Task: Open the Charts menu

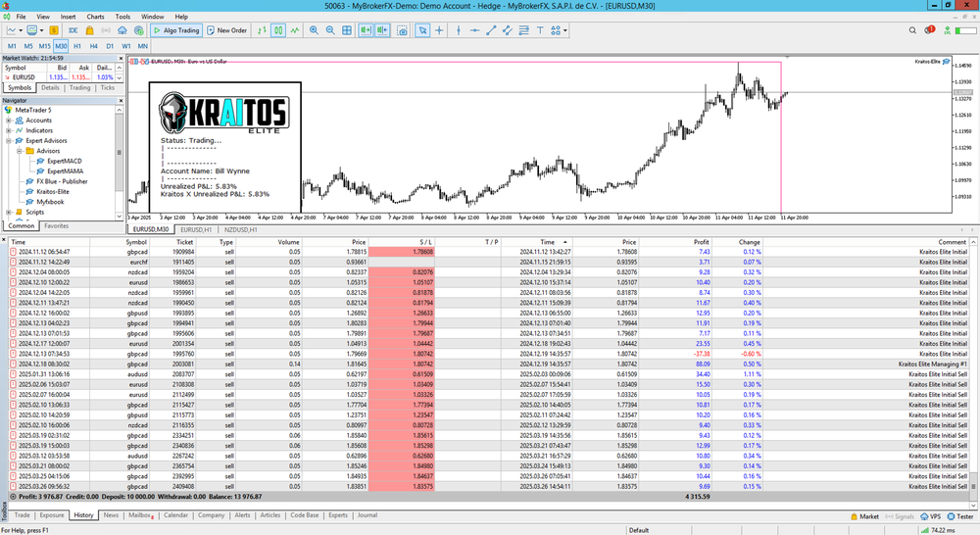Action: (95, 17)
